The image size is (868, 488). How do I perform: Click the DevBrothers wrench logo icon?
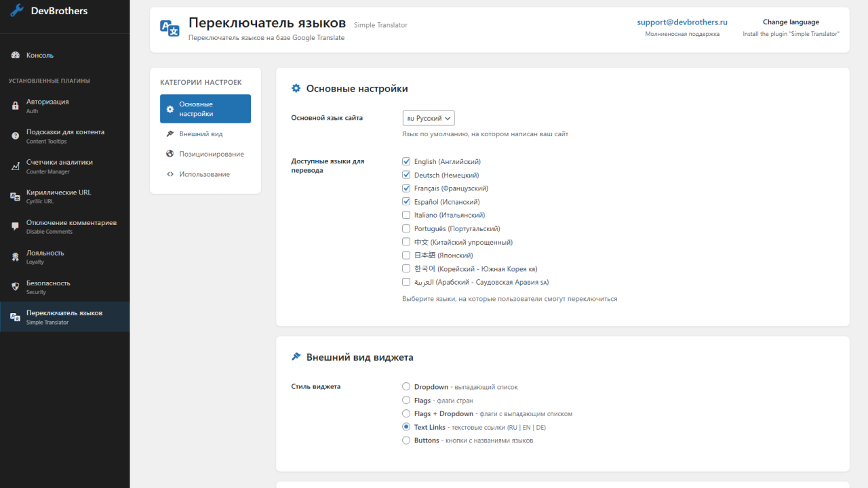pyautogui.click(x=17, y=11)
